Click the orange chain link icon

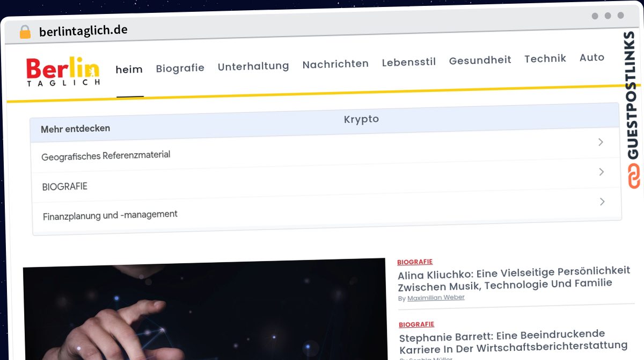point(634,176)
